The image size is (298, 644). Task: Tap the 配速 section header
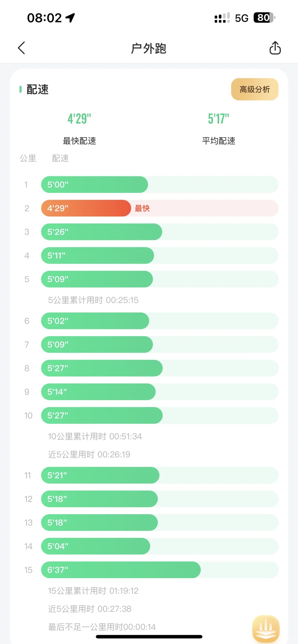(x=38, y=90)
